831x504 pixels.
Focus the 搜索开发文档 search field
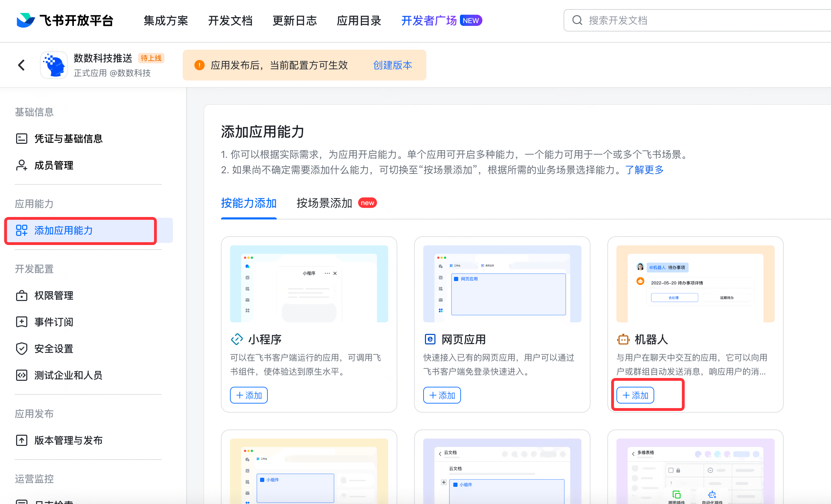(x=697, y=20)
